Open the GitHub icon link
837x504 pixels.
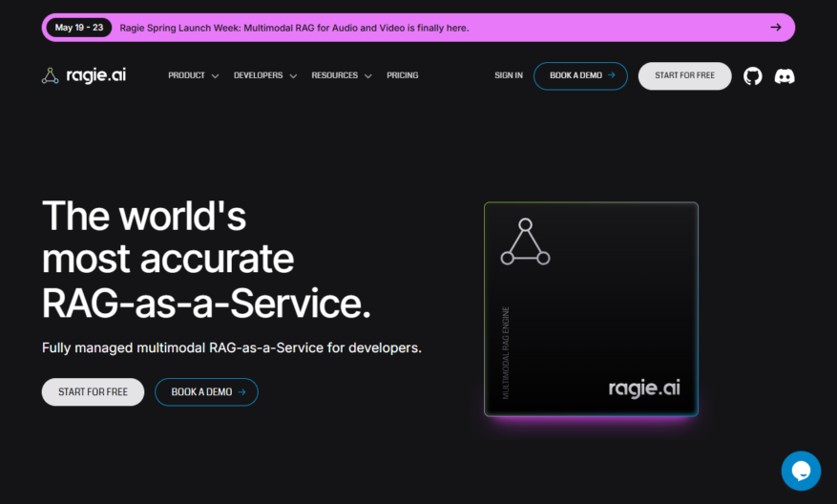pos(753,76)
